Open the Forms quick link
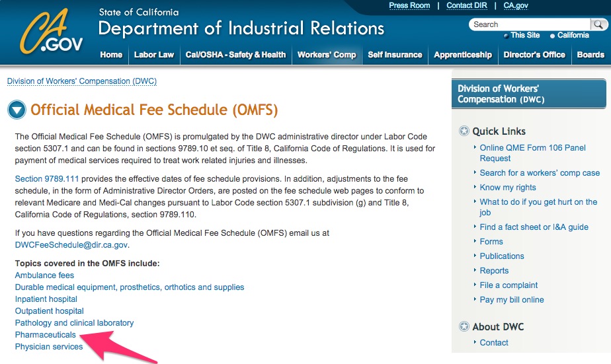Viewport: 611px width, 364px height. coord(491,241)
